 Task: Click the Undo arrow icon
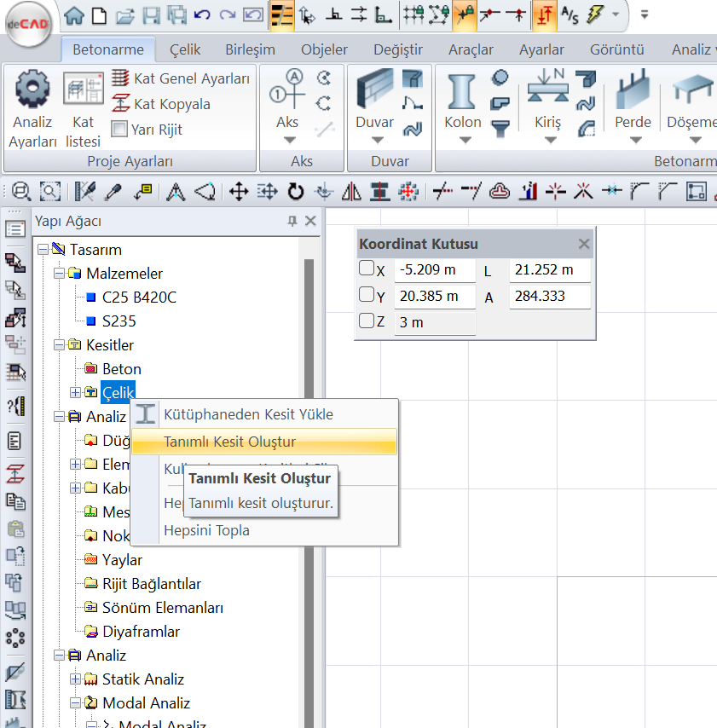coord(202,14)
